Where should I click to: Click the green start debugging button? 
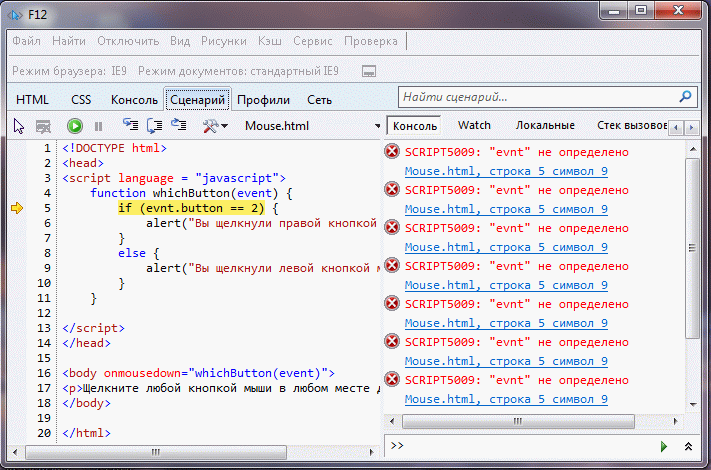tap(75, 126)
